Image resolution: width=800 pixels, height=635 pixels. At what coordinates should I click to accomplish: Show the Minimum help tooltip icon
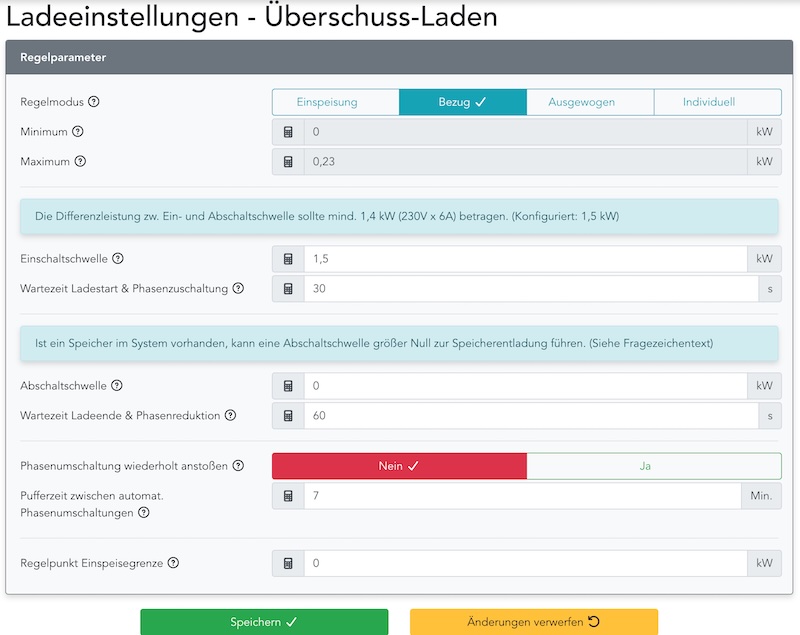click(78, 132)
